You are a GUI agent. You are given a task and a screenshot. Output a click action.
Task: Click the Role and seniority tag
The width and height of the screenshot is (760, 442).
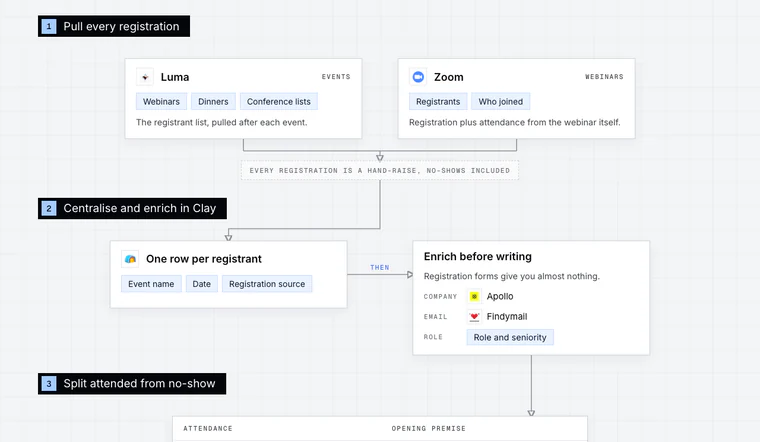(510, 337)
